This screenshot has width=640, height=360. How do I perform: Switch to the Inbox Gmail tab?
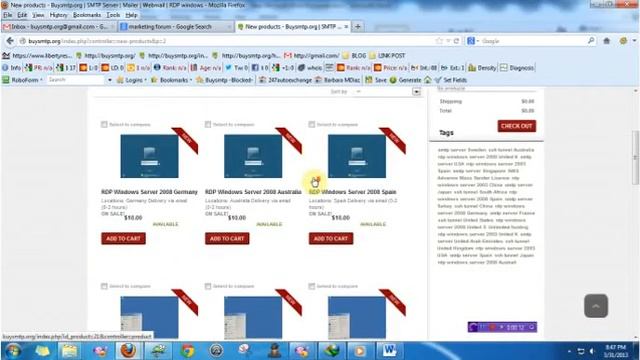click(58, 27)
